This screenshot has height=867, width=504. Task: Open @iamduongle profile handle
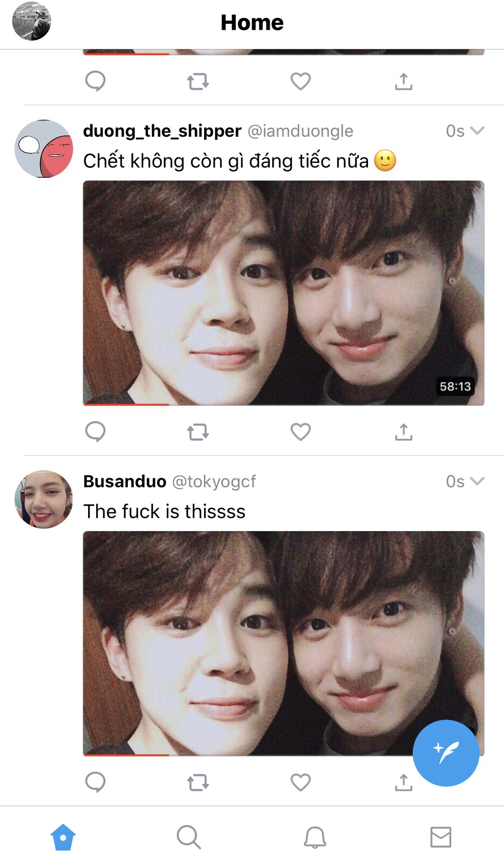click(300, 131)
